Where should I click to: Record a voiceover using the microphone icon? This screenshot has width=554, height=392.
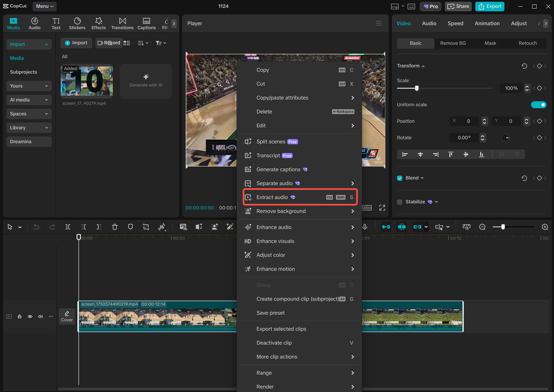pyautogui.click(x=365, y=227)
